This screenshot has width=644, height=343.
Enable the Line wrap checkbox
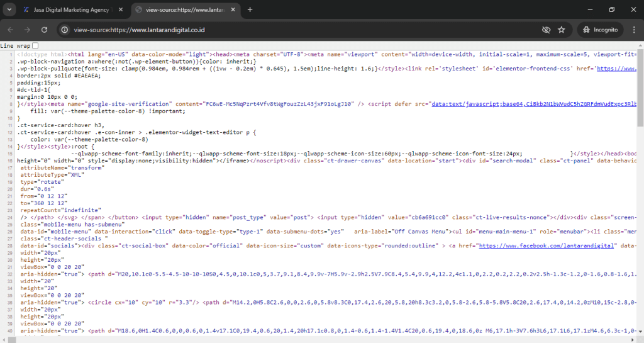pyautogui.click(x=35, y=46)
